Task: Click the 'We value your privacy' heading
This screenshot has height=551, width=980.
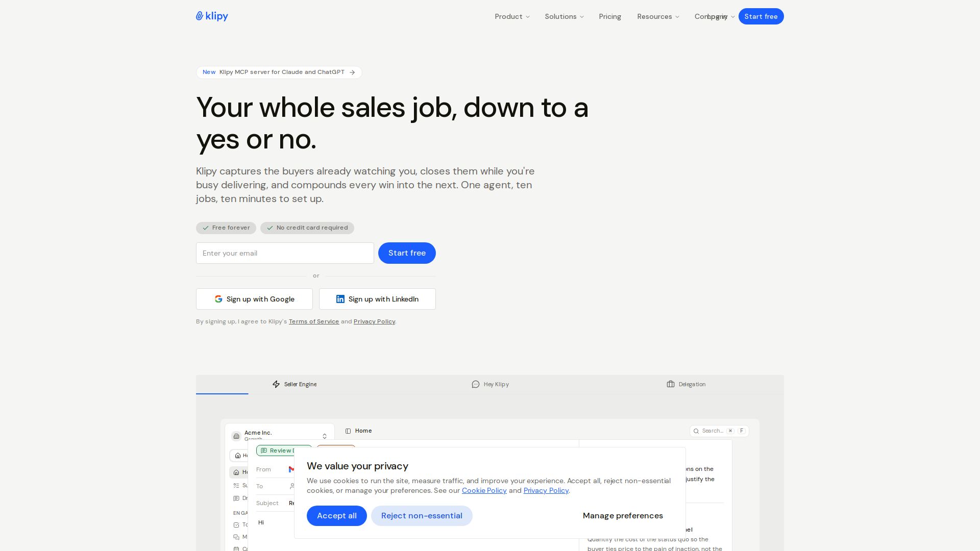Action: click(x=357, y=466)
